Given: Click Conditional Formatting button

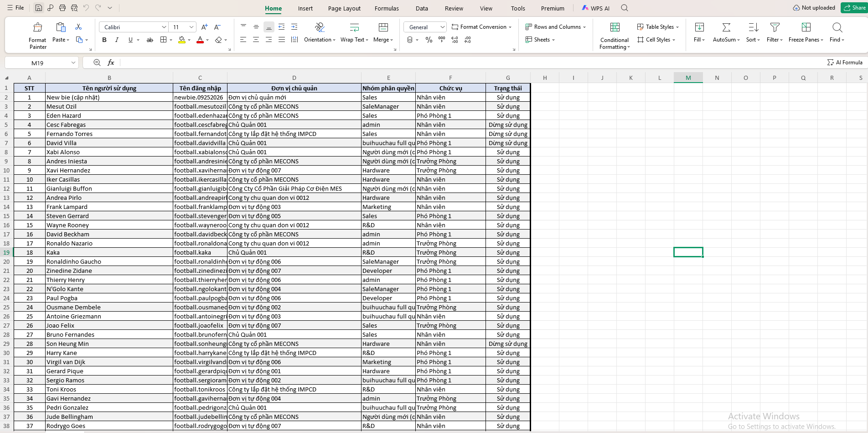Looking at the screenshot, I should 615,36.
